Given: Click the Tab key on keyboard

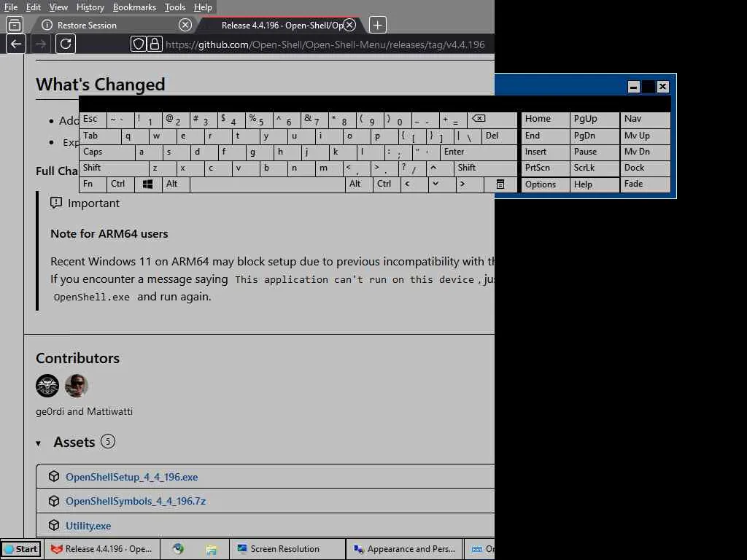Looking at the screenshot, I should coord(100,136).
